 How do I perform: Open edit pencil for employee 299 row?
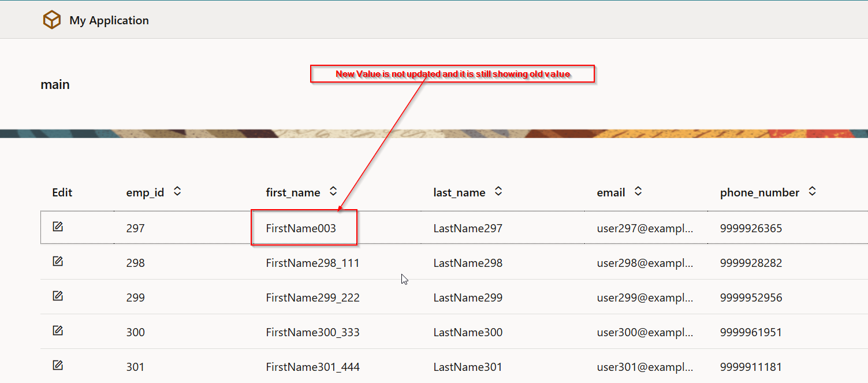coord(58,296)
